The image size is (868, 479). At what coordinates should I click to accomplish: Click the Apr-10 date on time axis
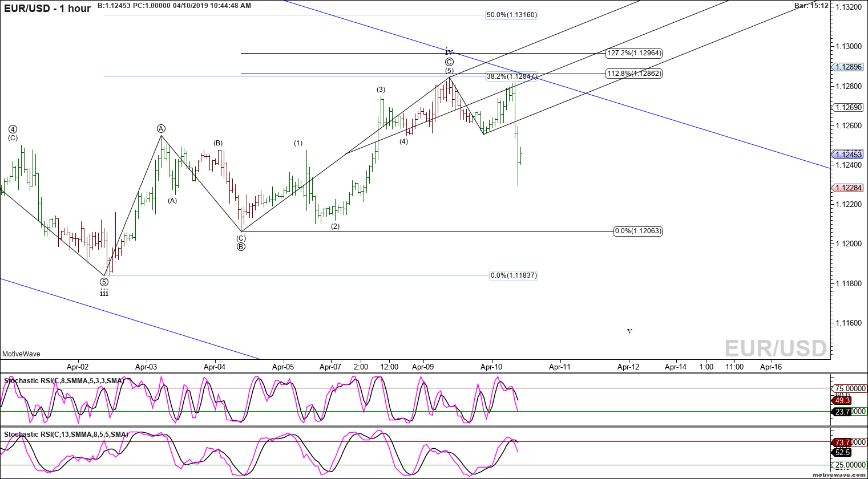(x=491, y=367)
